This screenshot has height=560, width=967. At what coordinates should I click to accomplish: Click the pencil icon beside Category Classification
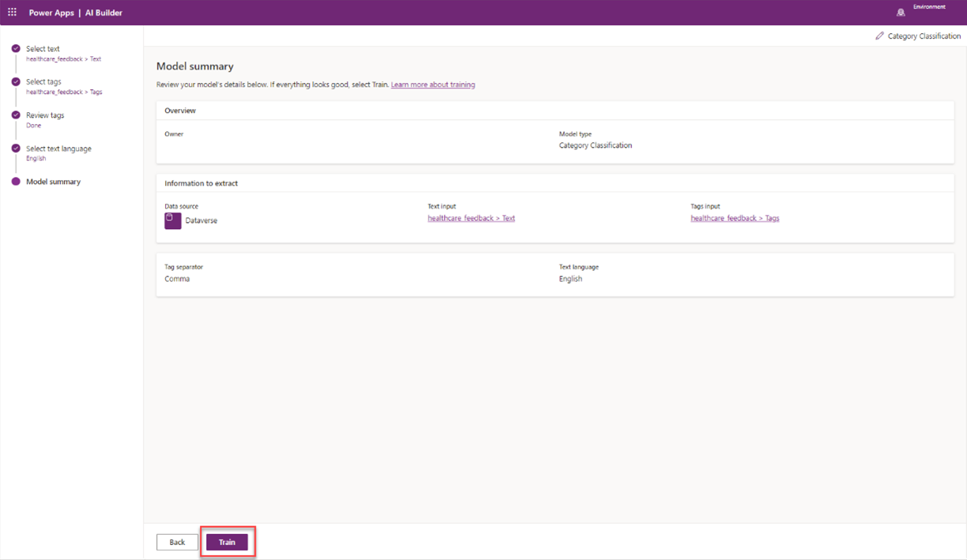pyautogui.click(x=879, y=36)
